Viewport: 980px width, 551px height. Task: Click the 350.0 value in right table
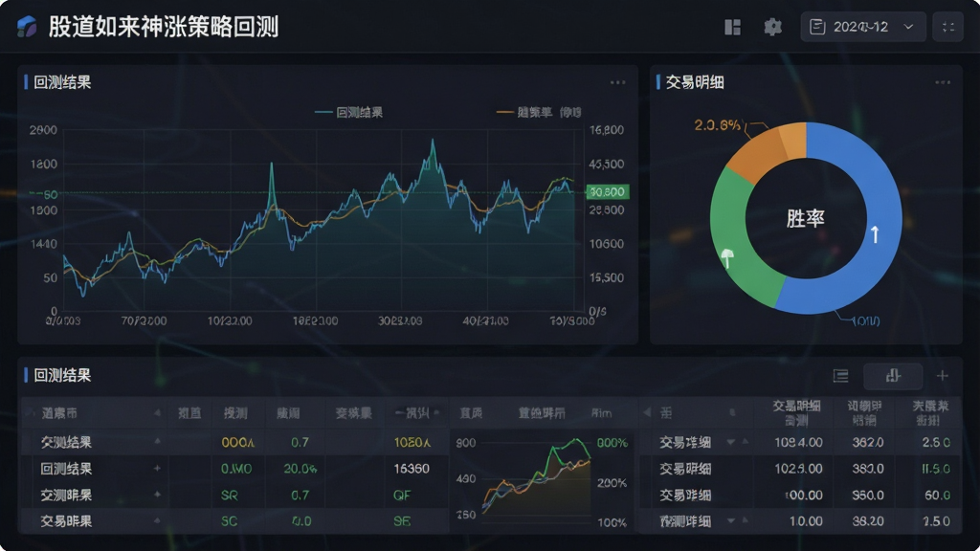tap(867, 495)
